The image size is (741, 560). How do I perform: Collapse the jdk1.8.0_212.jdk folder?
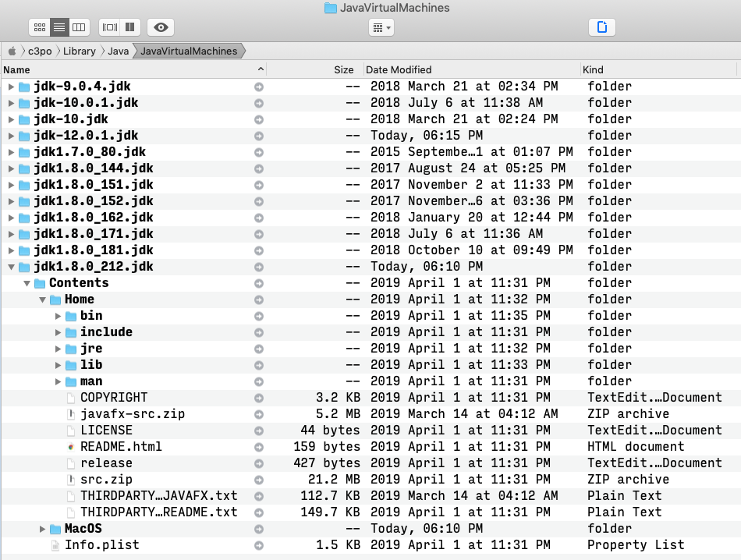pos(12,267)
